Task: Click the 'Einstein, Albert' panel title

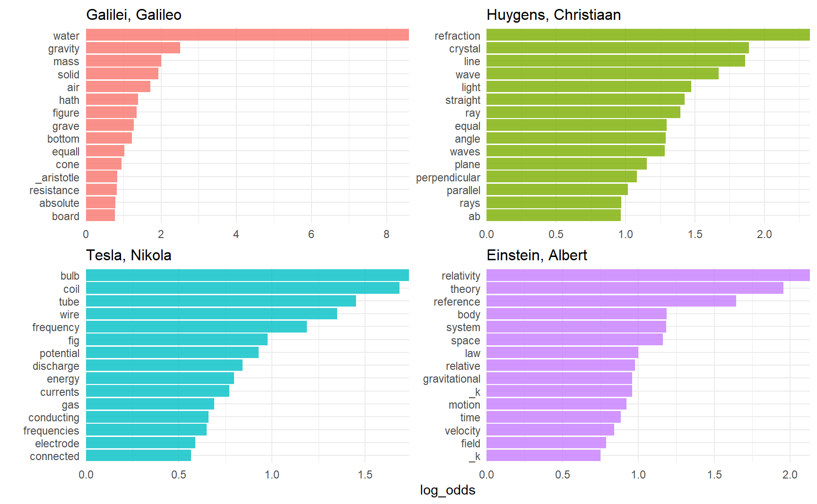Action: pyautogui.click(x=537, y=255)
